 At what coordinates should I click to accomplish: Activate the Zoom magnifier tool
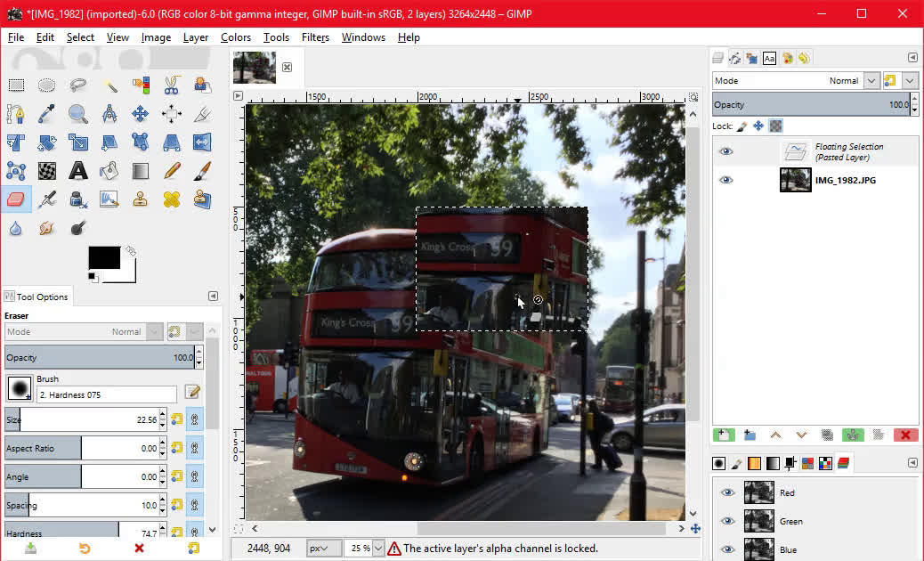78,114
